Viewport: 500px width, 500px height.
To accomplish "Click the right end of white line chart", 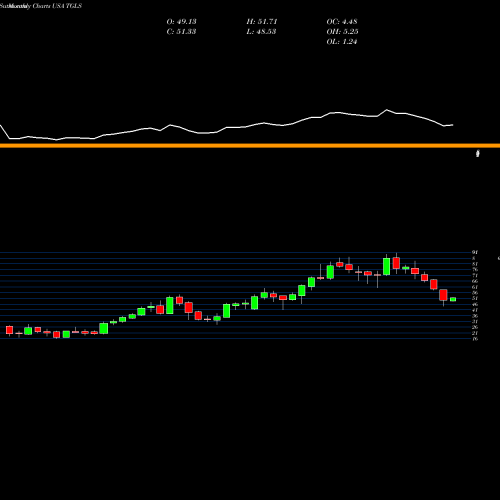I will coord(452,125).
